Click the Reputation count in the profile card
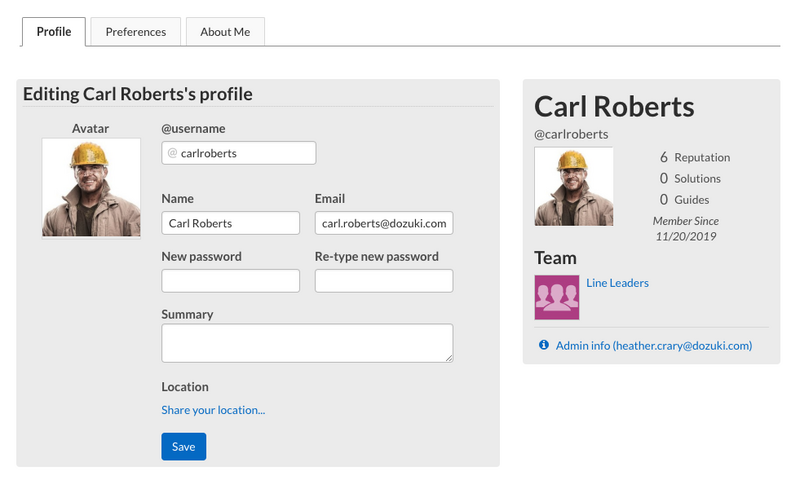 click(x=664, y=157)
